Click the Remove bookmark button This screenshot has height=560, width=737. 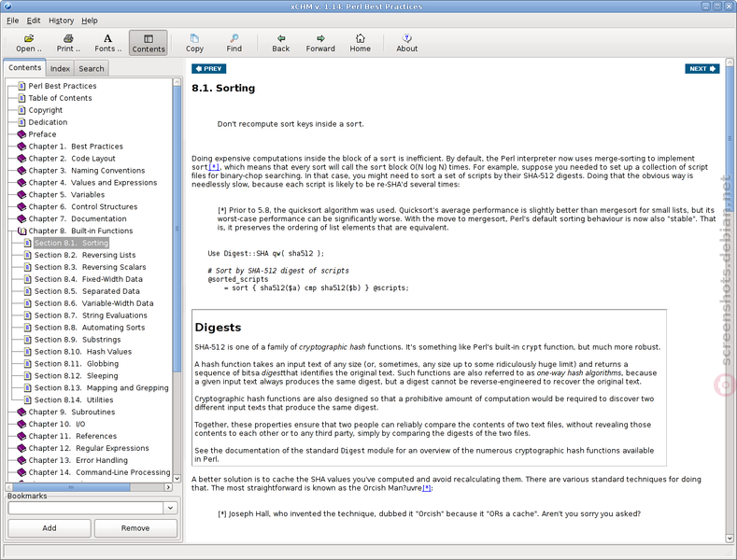point(135,528)
